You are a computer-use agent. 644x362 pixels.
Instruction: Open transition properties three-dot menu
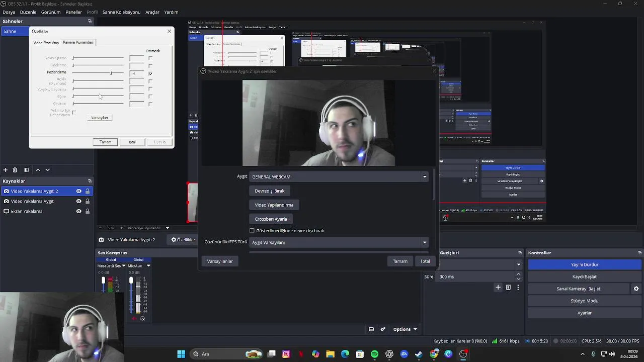pos(518,288)
